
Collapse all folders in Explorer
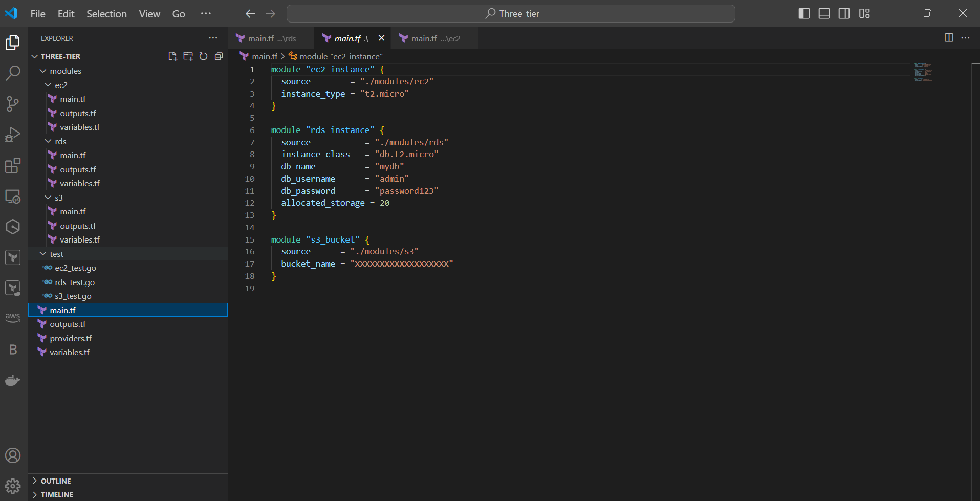(219, 56)
